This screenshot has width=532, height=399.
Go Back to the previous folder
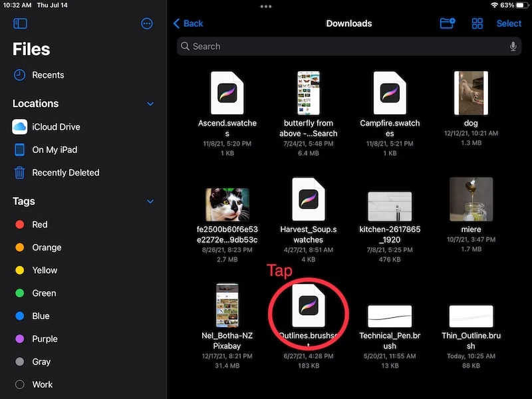(188, 23)
